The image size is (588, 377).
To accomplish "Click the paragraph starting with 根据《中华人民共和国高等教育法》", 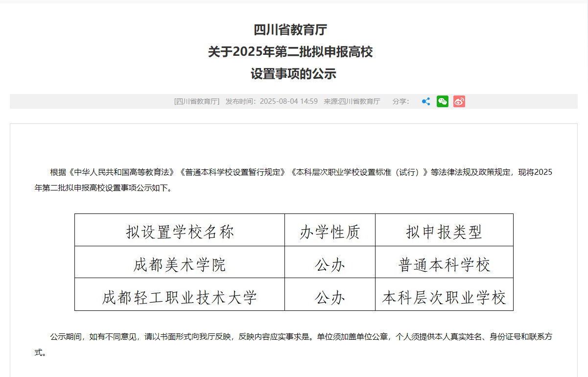I will click(x=293, y=180).
